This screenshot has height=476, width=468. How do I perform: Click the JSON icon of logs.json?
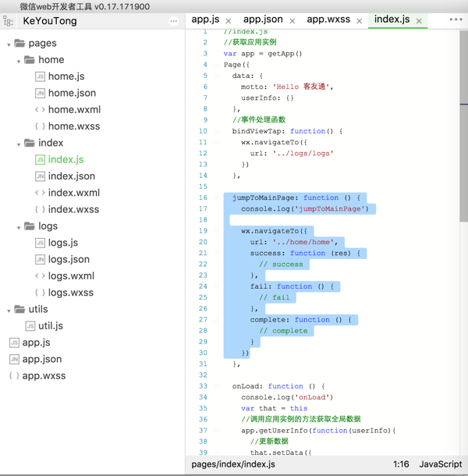[x=40, y=260]
